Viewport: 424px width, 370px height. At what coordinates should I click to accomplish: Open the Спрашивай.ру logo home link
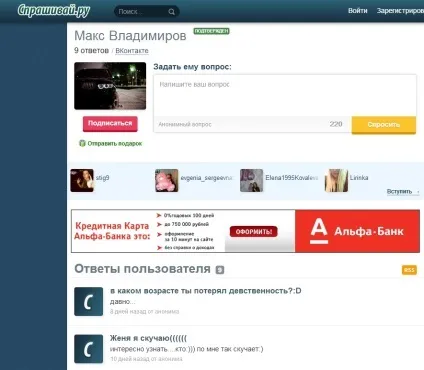pyautogui.click(x=54, y=11)
